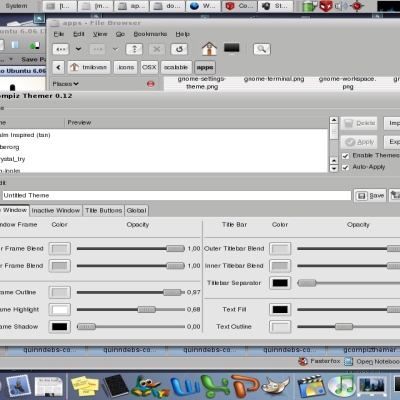Screen dimensions: 400x400
Task: Open the View menu
Action: (x=100, y=34)
